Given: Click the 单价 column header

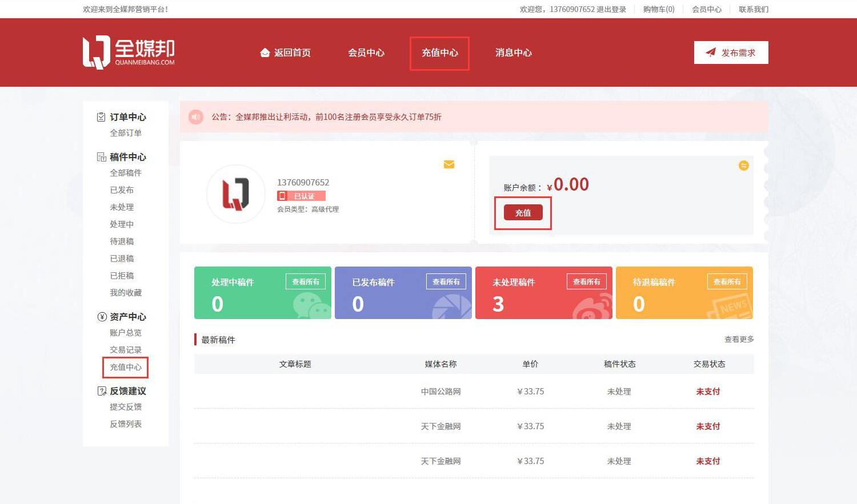Looking at the screenshot, I should 530,364.
